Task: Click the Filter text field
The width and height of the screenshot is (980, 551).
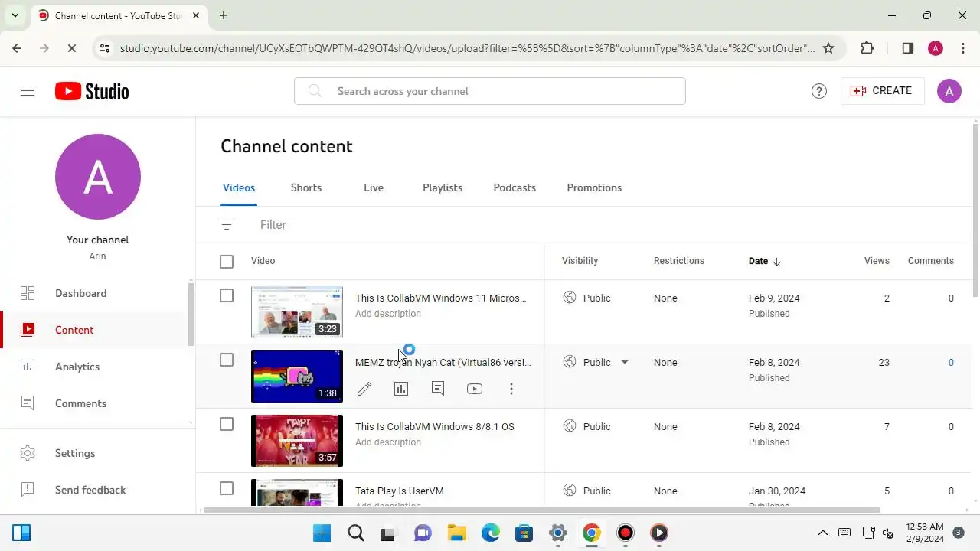Action: pyautogui.click(x=273, y=225)
